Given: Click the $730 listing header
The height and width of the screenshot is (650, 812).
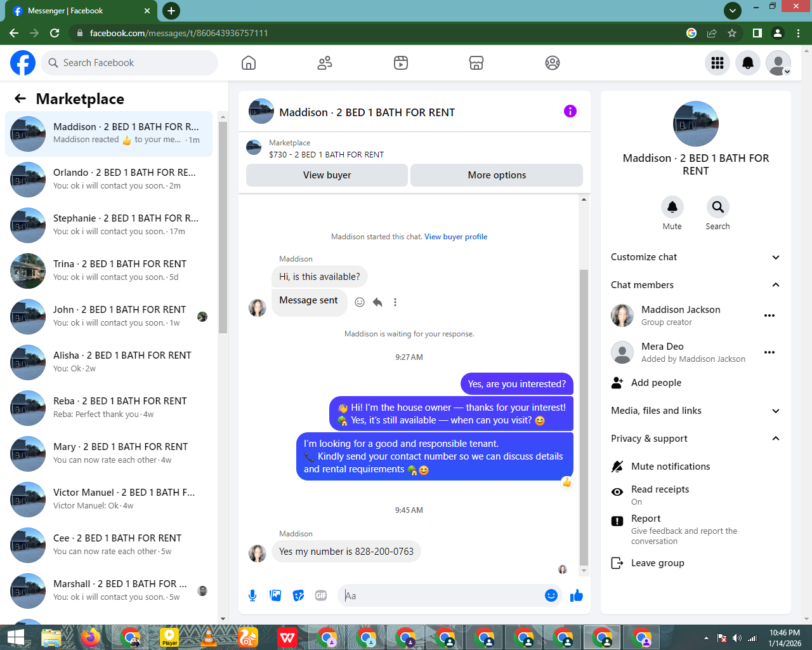Looking at the screenshot, I should tap(326, 154).
